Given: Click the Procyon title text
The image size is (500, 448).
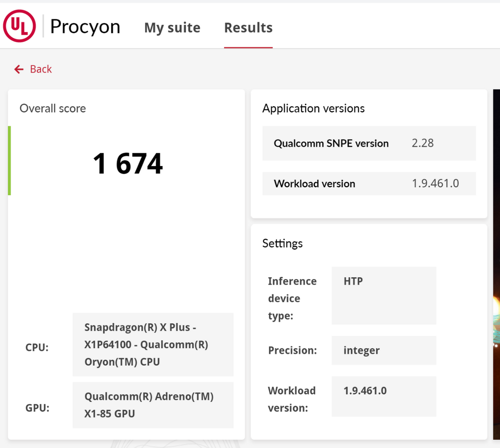Looking at the screenshot, I should [x=85, y=27].
